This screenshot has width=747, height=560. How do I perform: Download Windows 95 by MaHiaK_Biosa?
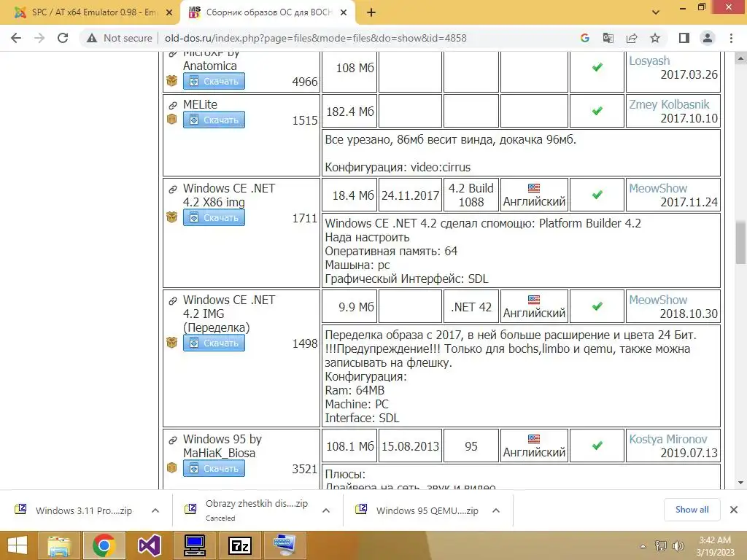pos(214,469)
